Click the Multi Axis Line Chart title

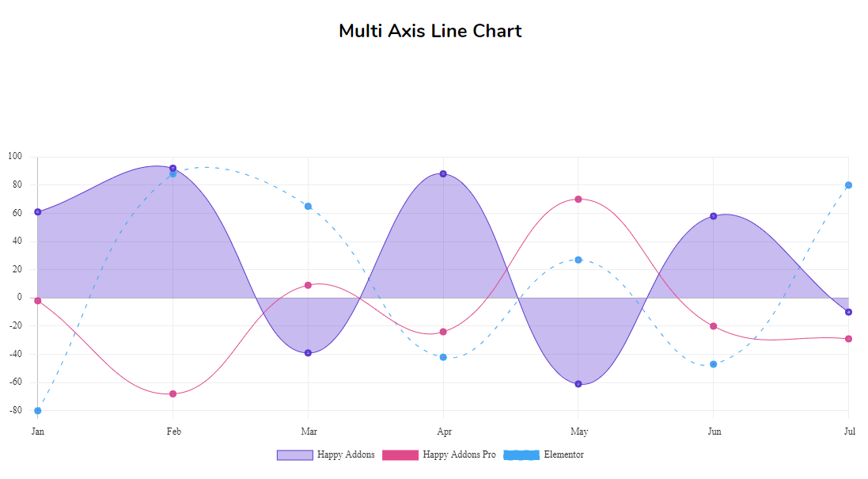click(430, 31)
